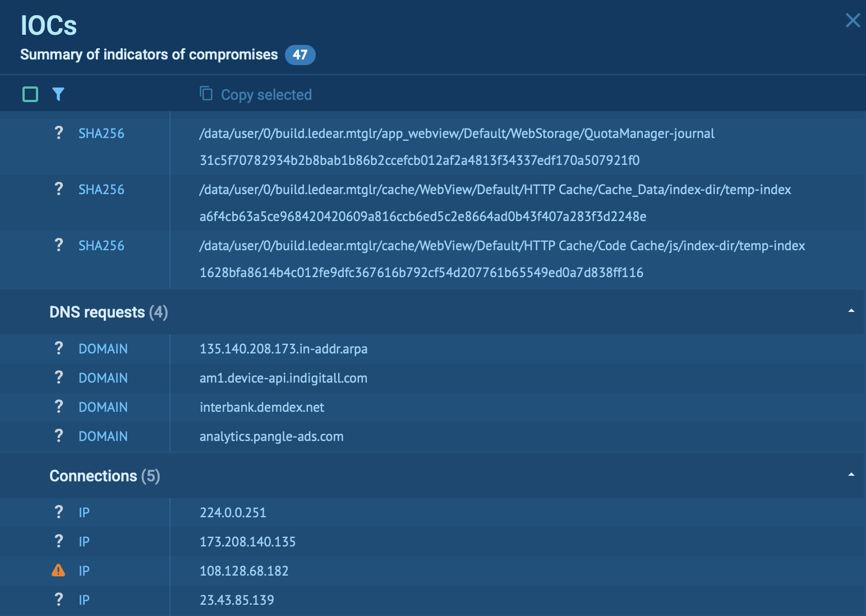The width and height of the screenshot is (866, 616).
Task: Click question mark icon for interbank.demdex.net
Action: [x=58, y=407]
